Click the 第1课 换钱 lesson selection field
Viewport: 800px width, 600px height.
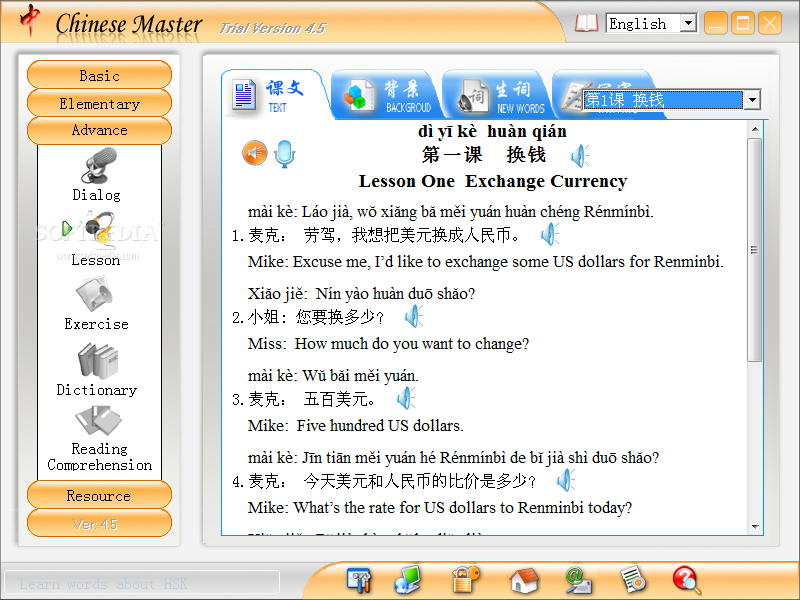click(663, 99)
